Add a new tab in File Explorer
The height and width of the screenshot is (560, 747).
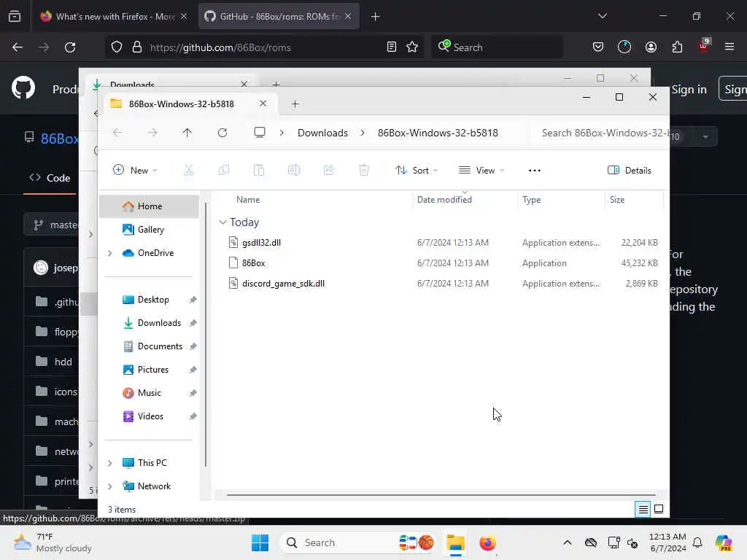click(295, 104)
